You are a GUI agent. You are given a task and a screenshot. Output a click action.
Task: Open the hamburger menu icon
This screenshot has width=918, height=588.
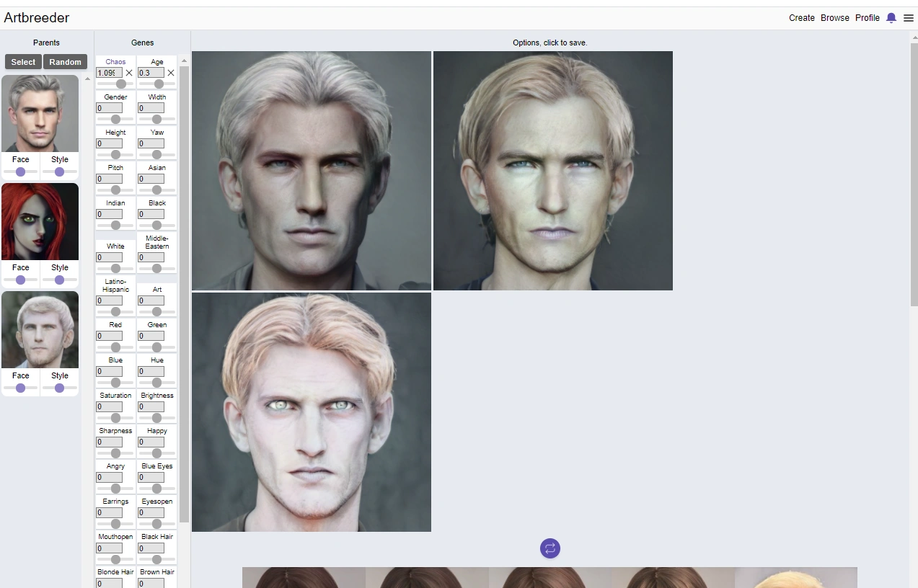(x=909, y=18)
